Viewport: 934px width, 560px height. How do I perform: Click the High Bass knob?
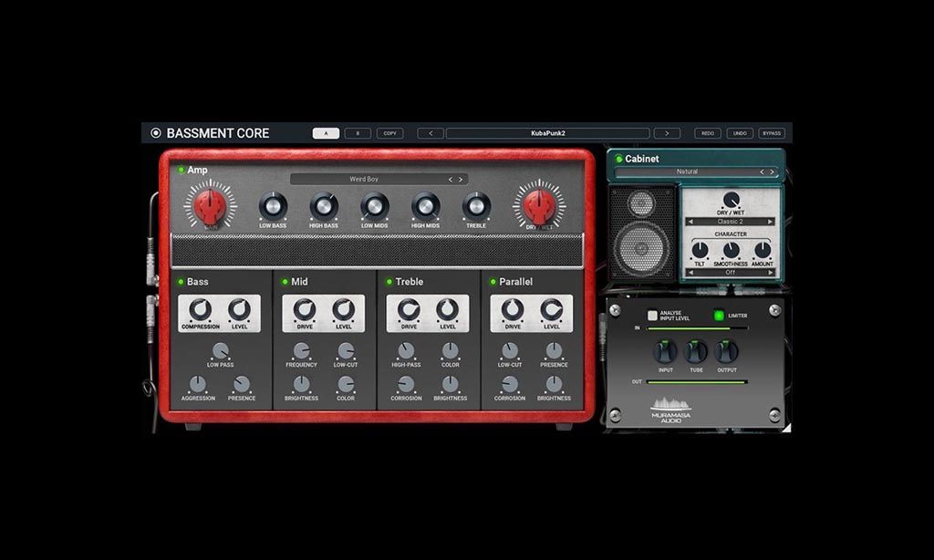[x=324, y=207]
